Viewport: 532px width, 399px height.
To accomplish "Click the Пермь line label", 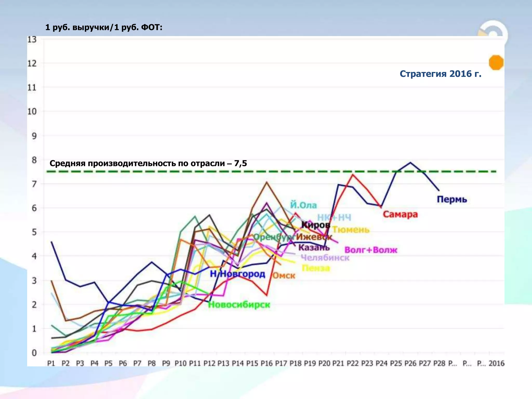I will (x=452, y=199).
